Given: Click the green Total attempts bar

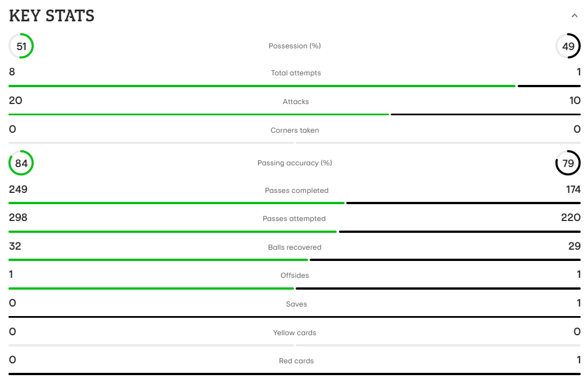Looking at the screenshot, I should point(261,86).
